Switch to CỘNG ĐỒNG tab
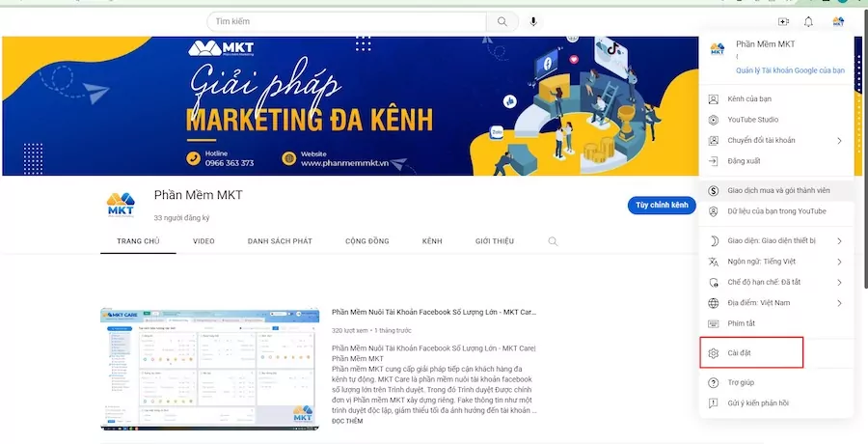Viewport: 868px width, 444px height. tap(367, 241)
